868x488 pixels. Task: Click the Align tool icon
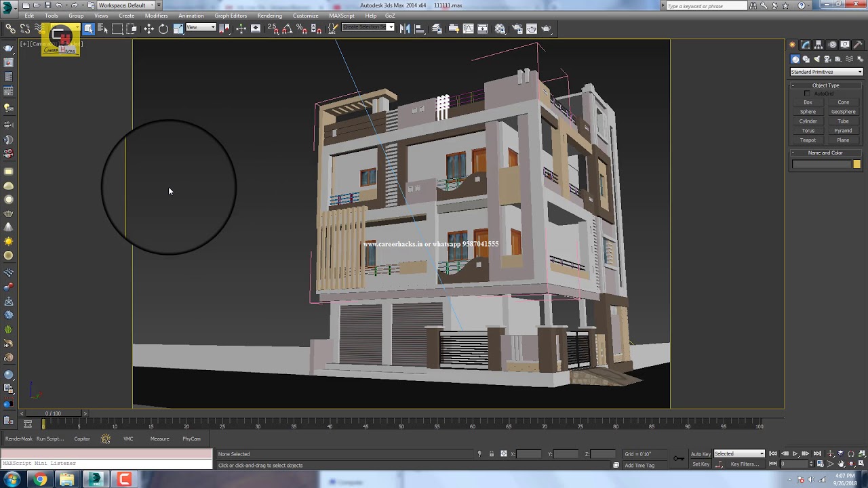coord(419,28)
